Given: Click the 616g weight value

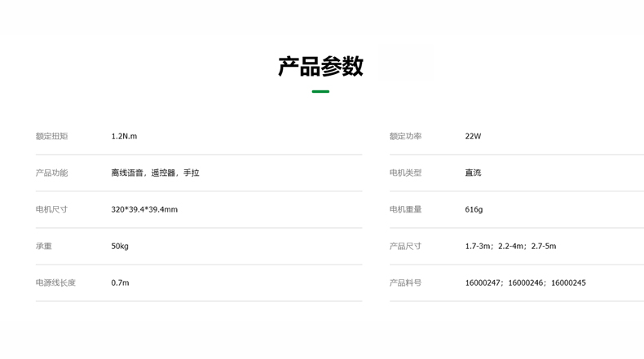Looking at the screenshot, I should tap(474, 210).
